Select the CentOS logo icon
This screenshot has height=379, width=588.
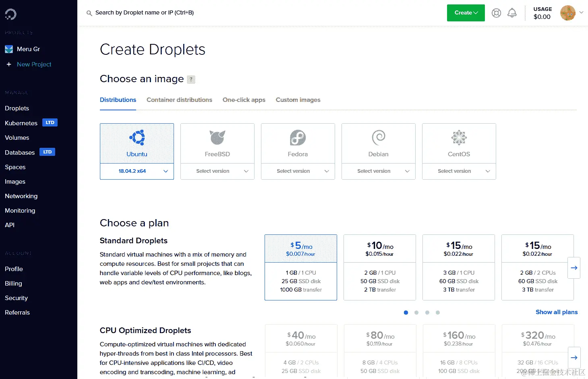459,138
